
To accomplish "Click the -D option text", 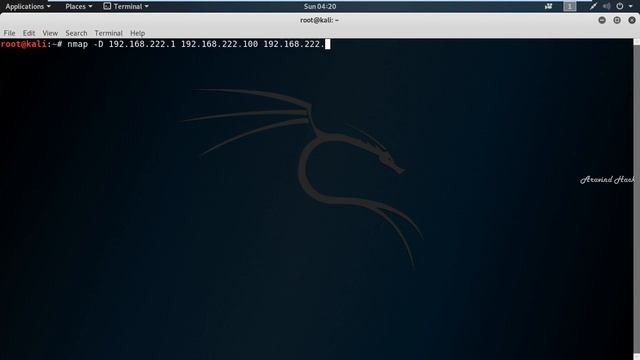I will click(x=98, y=44).
